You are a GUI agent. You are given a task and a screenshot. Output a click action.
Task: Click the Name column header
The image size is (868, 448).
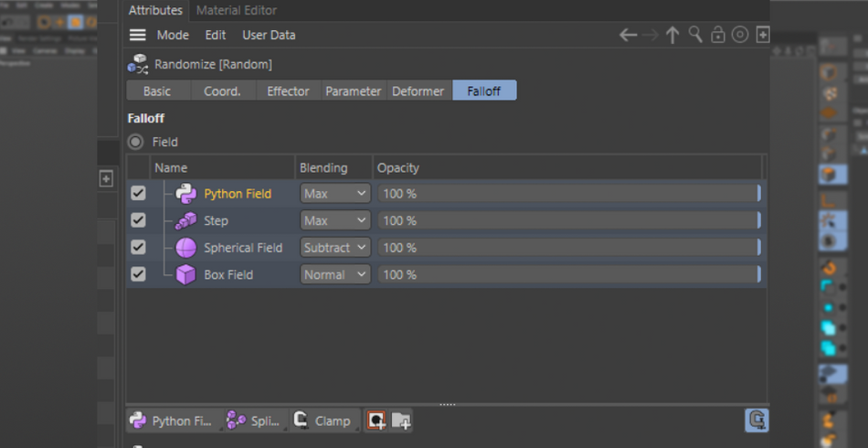click(222, 168)
